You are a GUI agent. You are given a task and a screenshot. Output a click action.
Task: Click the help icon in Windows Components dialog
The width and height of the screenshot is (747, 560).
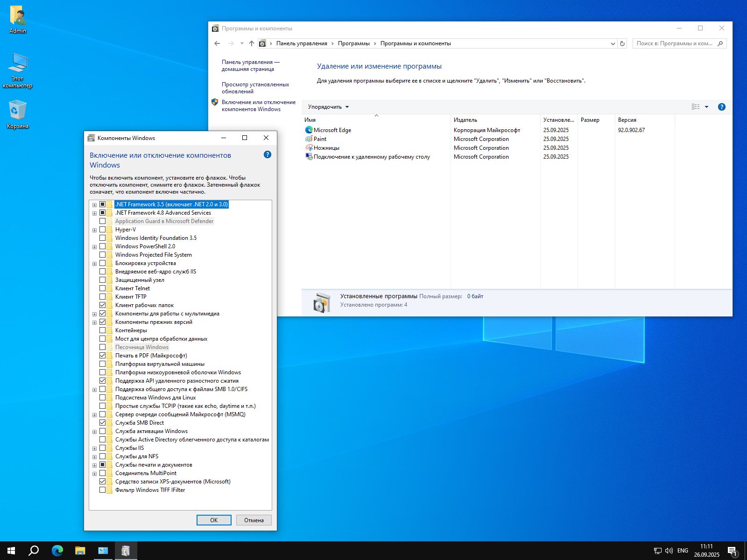pyautogui.click(x=267, y=154)
